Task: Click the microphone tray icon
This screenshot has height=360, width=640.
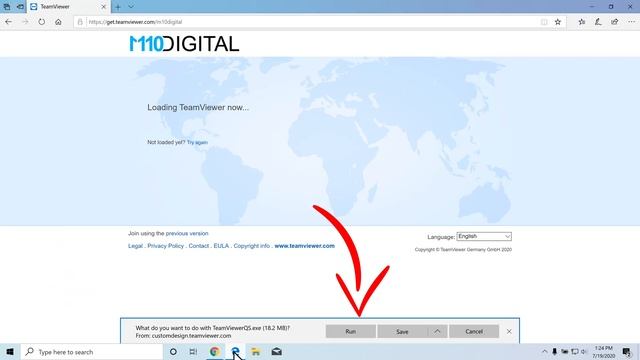Action: (x=554, y=351)
